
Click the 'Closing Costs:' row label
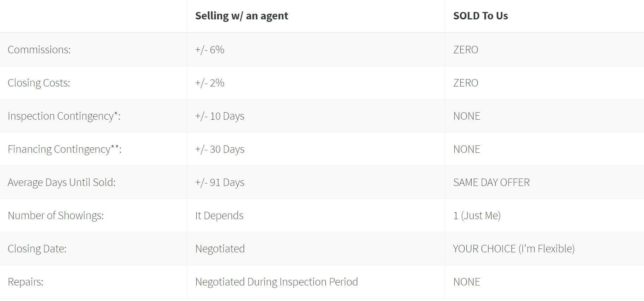point(39,83)
